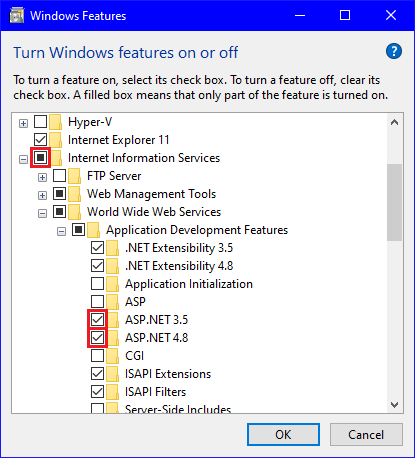
Task: Expand the FTP Server node
Action: click(42, 177)
